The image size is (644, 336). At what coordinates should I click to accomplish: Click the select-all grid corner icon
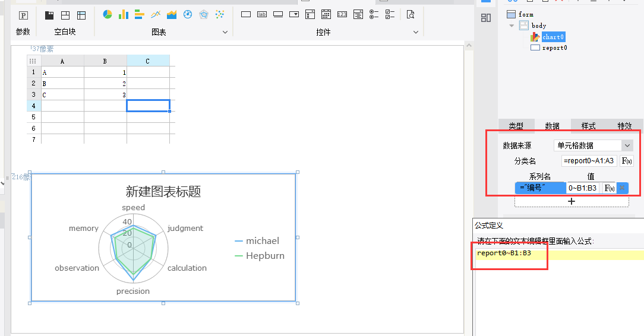(33, 61)
